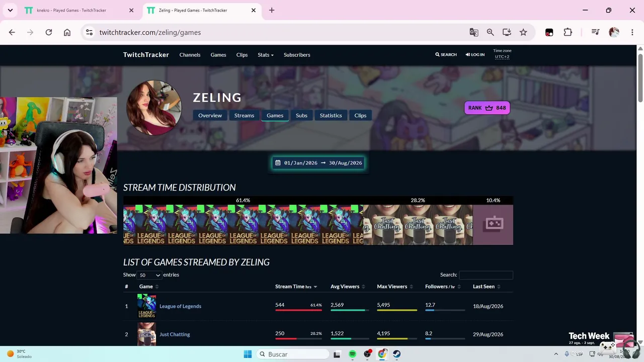Viewport: 644px width, 362px height.
Task: Sort by Max Viewers column
Action: pyautogui.click(x=395, y=287)
